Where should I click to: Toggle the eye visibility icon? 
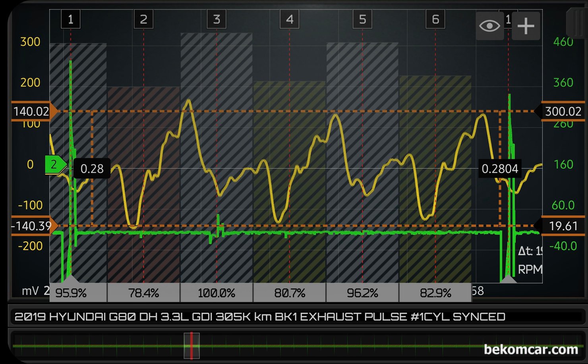coord(489,26)
